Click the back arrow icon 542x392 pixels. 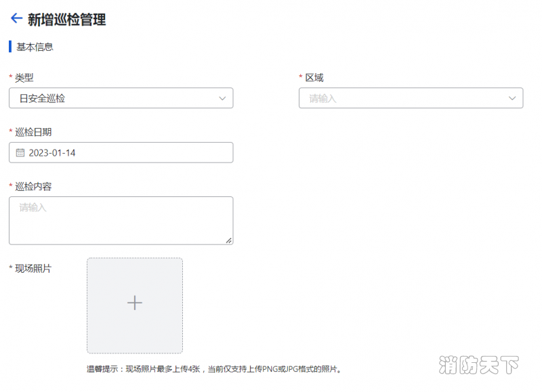click(16, 19)
